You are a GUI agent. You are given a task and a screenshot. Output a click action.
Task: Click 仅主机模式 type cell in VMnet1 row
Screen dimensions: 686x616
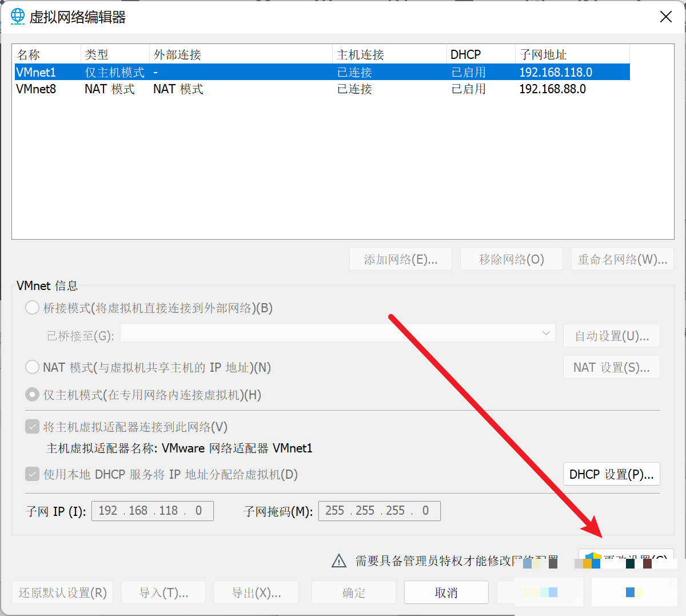pyautogui.click(x=114, y=72)
